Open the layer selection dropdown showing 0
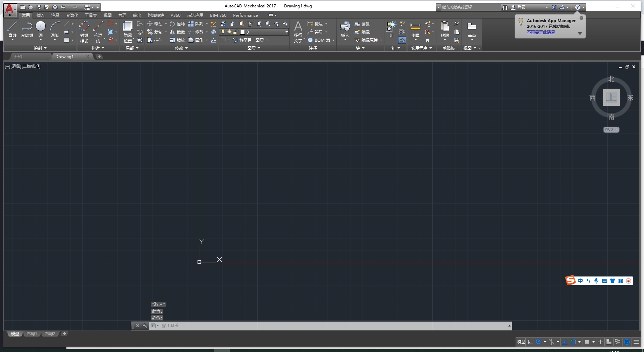This screenshot has height=352, width=644. 287,32
